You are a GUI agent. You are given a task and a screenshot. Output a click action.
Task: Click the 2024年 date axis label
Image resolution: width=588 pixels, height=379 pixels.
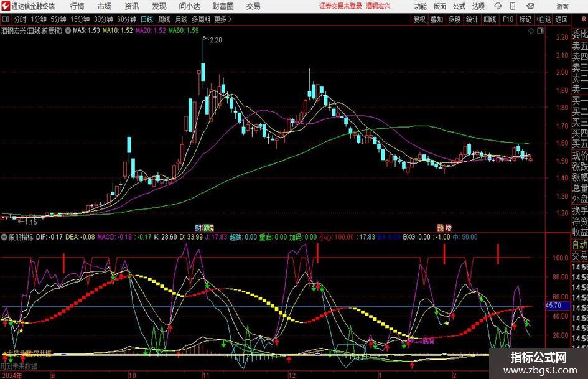pos(11,375)
